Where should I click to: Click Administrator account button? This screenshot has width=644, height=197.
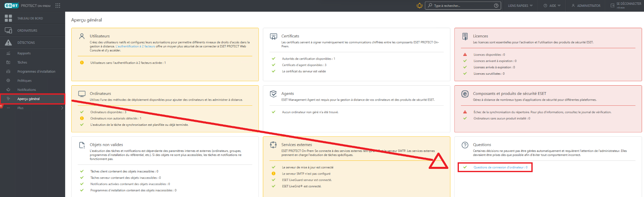click(586, 6)
